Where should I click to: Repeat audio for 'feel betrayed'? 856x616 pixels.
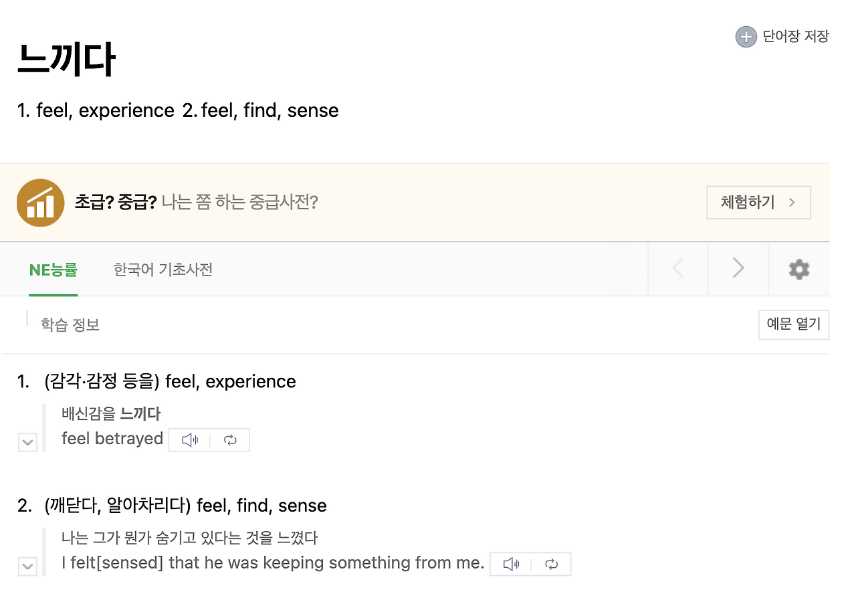click(230, 440)
